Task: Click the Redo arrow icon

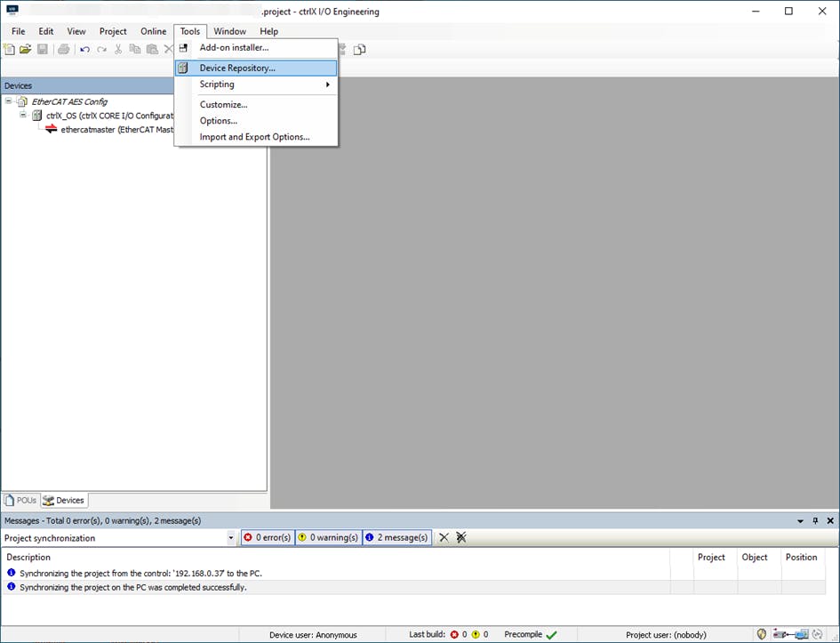Action: coord(102,49)
